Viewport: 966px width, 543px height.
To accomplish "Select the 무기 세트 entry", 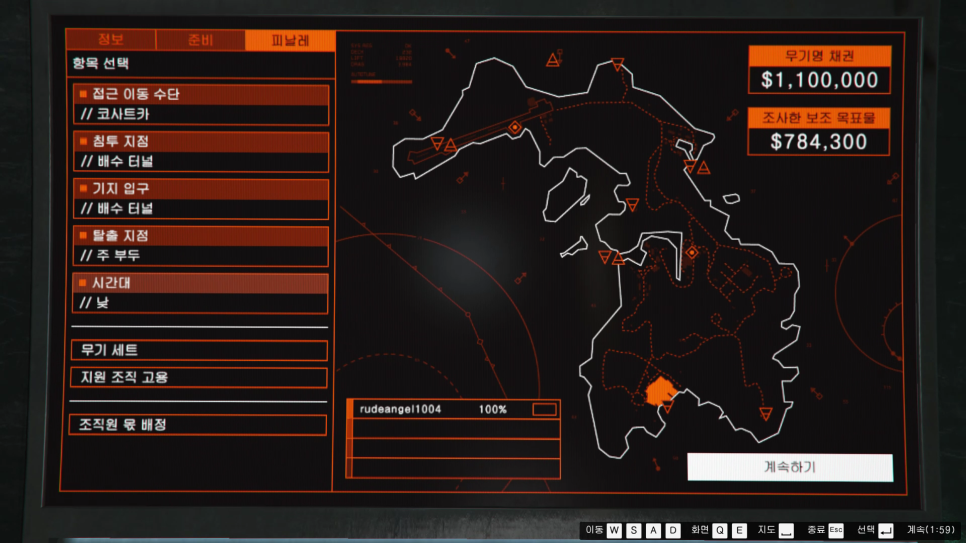I will (199, 350).
